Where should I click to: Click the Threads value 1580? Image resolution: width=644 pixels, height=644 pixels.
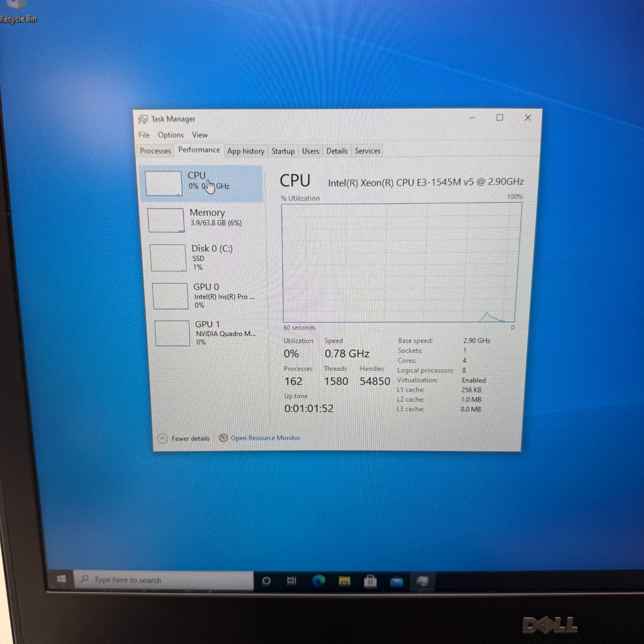pyautogui.click(x=336, y=381)
